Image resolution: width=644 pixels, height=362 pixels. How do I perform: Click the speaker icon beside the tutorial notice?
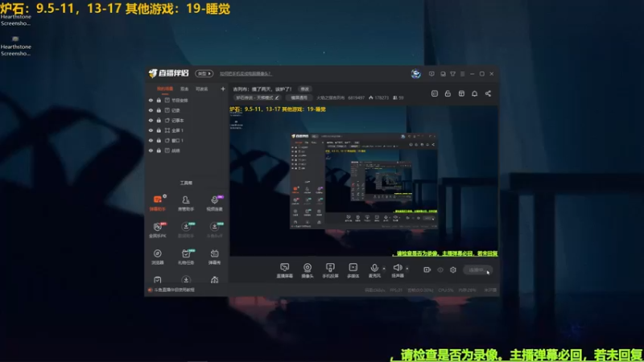(150, 290)
